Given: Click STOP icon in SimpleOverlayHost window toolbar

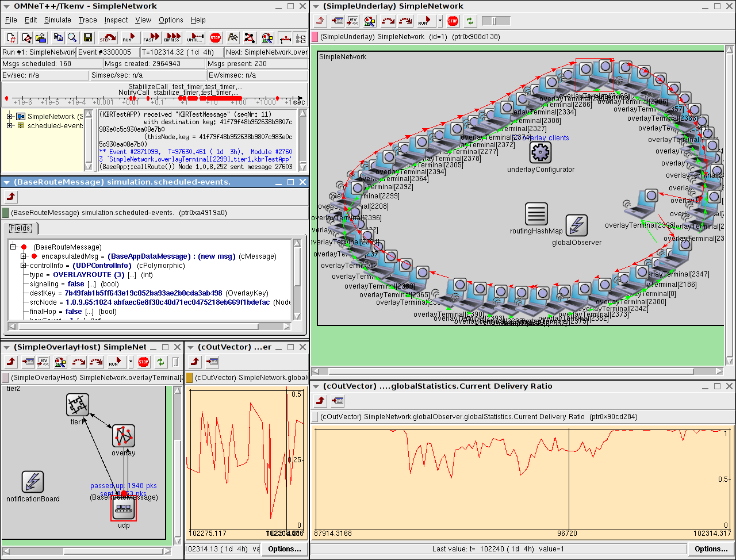Looking at the screenshot, I should (144, 362).
